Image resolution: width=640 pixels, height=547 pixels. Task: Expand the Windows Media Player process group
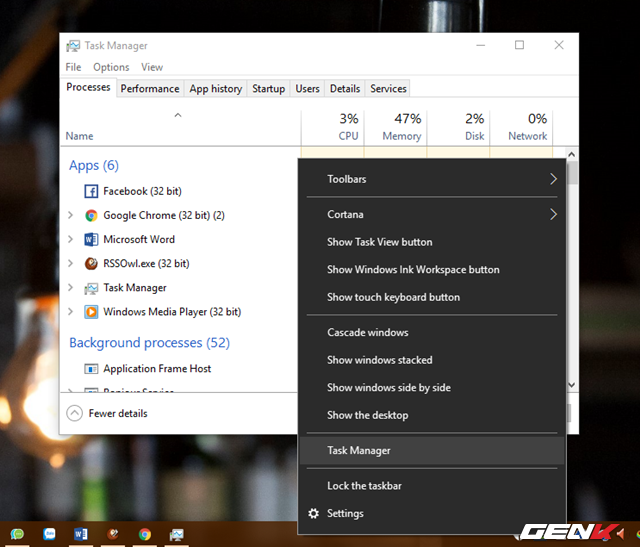[x=70, y=311]
